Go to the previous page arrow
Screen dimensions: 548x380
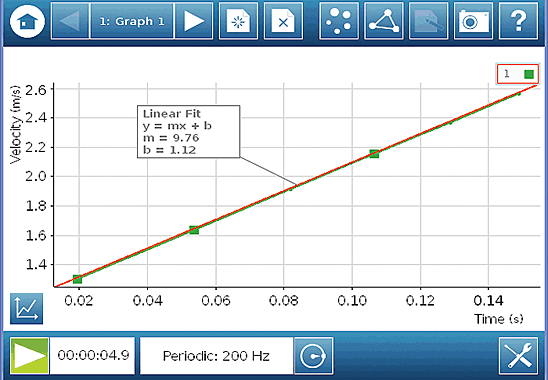(x=70, y=21)
